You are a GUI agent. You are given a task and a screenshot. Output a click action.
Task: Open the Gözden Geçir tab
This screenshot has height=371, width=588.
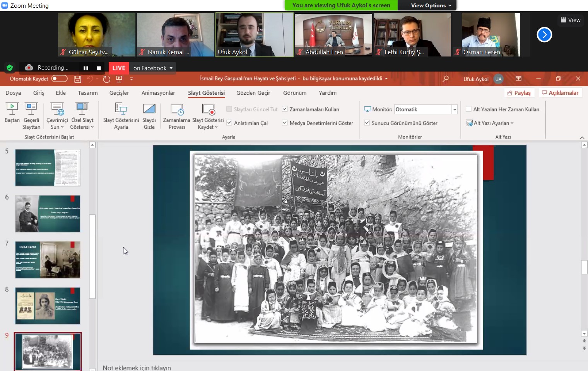253,93
